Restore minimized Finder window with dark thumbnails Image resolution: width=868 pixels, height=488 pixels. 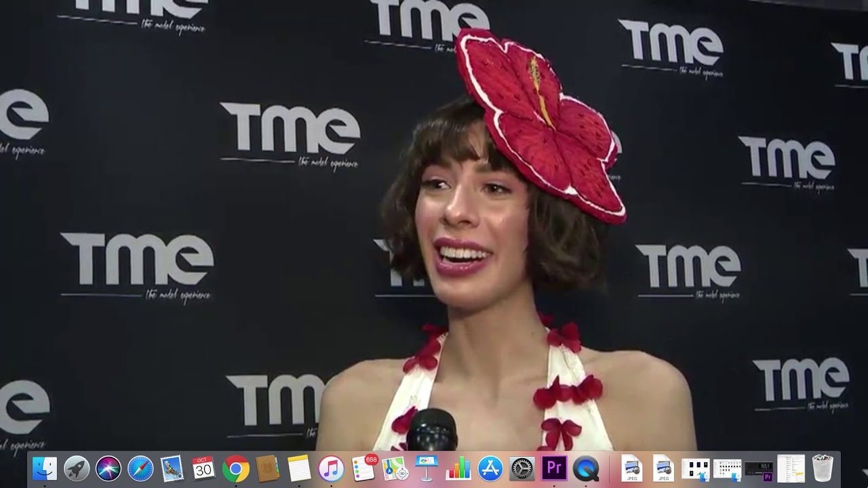click(x=695, y=468)
